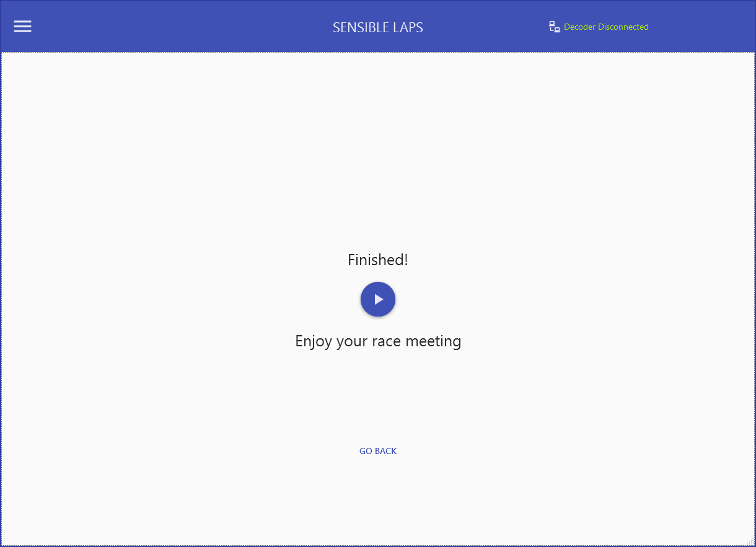This screenshot has height=547, width=756.
Task: Click the blue circular button below Finished!
Action: 378,300
